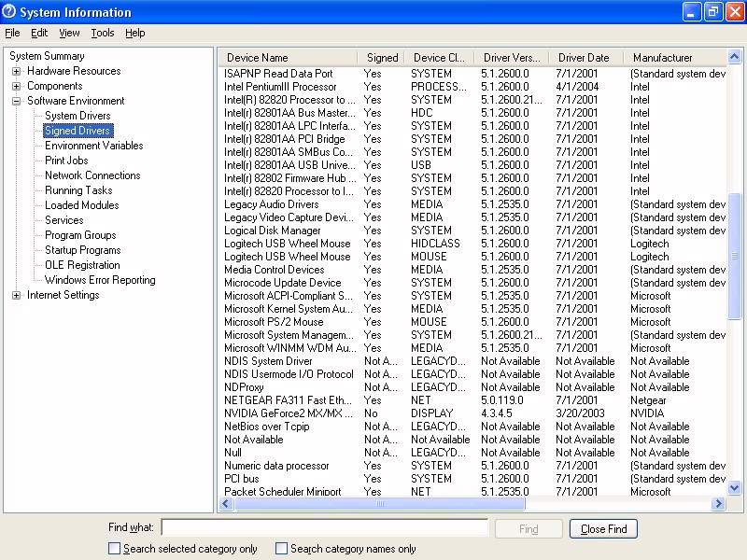Expand the Internet Settings tree node
Screen dimensions: 747x560
pyautogui.click(x=17, y=295)
